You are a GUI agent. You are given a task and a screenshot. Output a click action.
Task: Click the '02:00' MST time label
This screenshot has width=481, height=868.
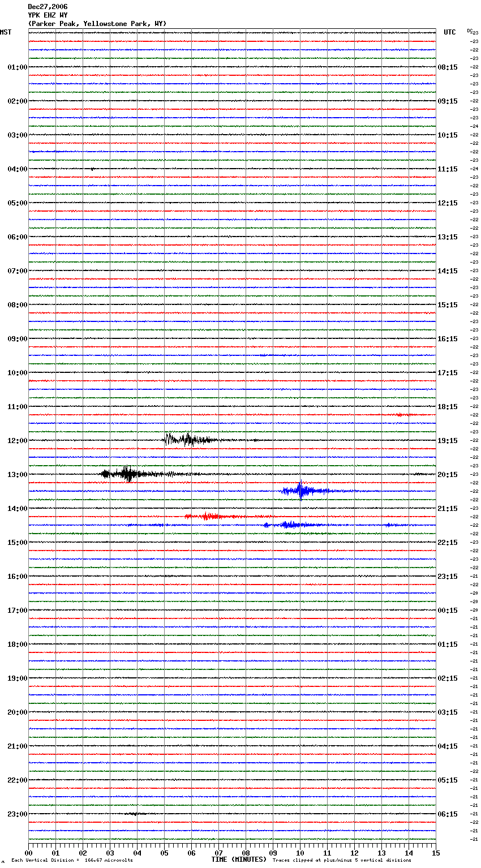18,101
